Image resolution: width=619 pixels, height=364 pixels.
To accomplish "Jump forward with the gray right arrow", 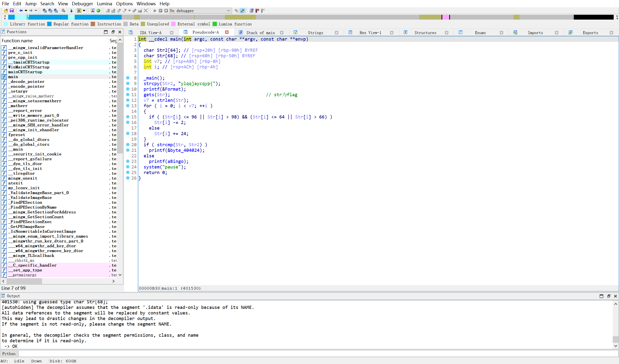I will coord(31,11).
